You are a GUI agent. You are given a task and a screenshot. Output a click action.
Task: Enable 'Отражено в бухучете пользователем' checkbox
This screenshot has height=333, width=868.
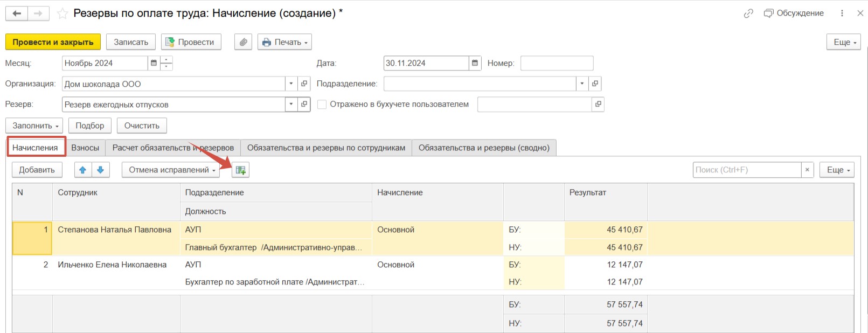pos(322,105)
